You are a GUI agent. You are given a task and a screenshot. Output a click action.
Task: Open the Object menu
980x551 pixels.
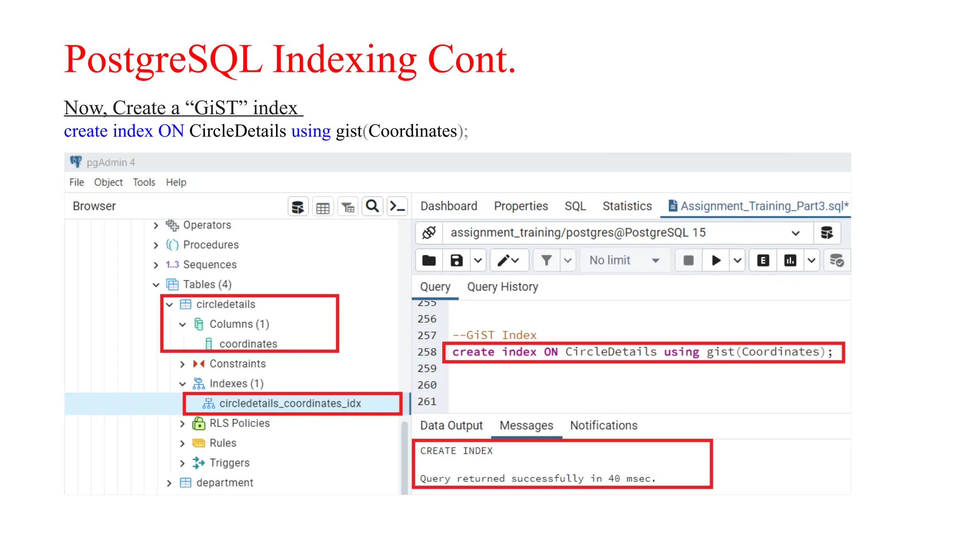click(x=108, y=182)
